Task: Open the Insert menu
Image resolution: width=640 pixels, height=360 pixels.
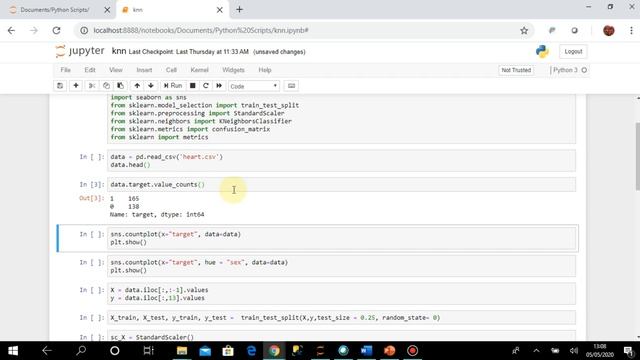Action: pyautogui.click(x=144, y=70)
